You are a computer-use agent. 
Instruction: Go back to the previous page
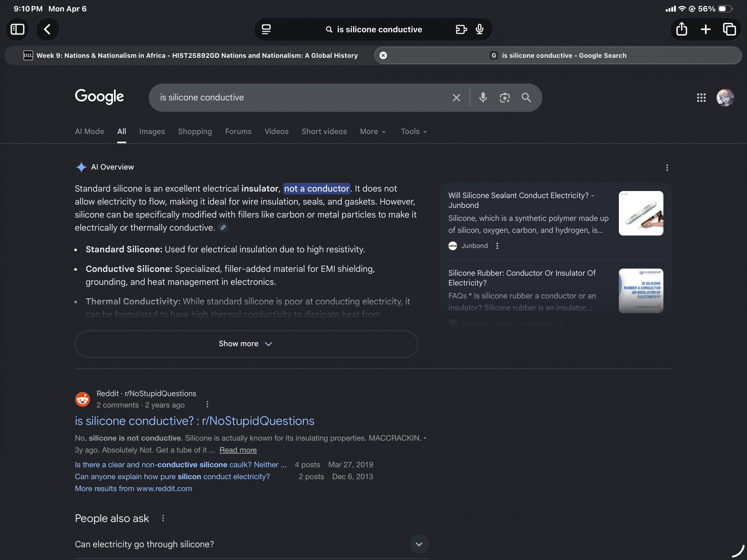pos(48,29)
